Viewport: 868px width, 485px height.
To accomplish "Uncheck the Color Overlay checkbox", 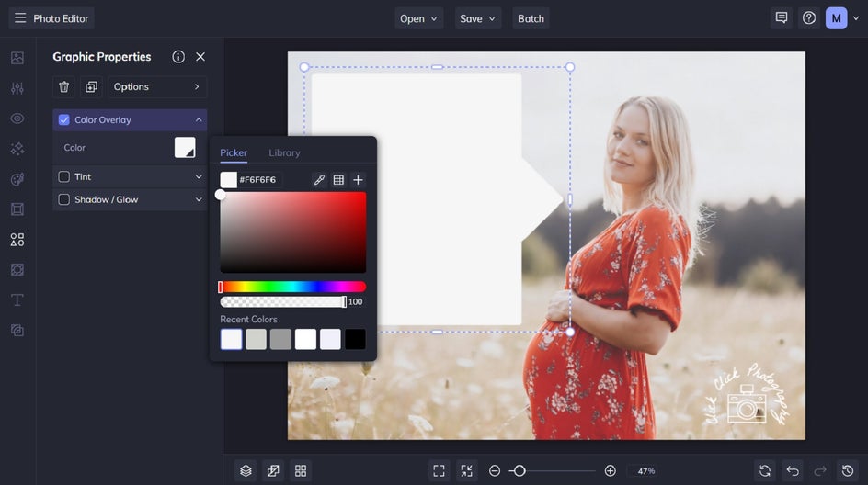I will pyautogui.click(x=64, y=120).
